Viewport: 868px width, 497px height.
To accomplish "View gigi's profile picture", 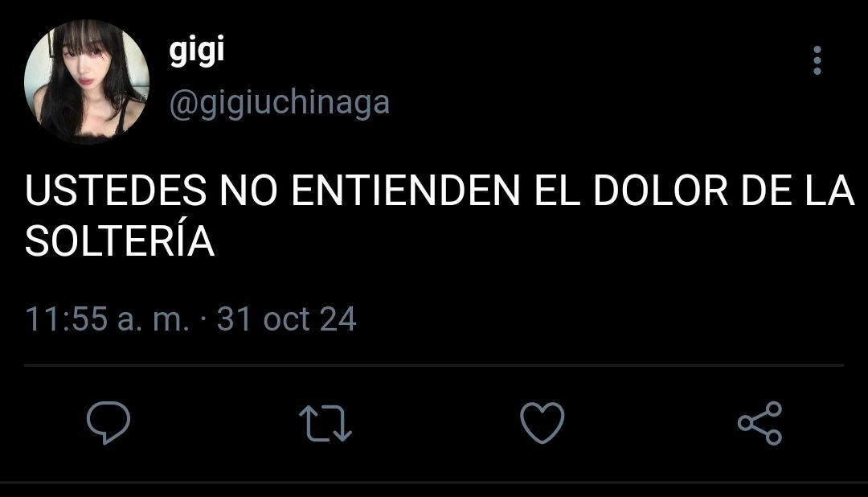I will pyautogui.click(x=87, y=81).
